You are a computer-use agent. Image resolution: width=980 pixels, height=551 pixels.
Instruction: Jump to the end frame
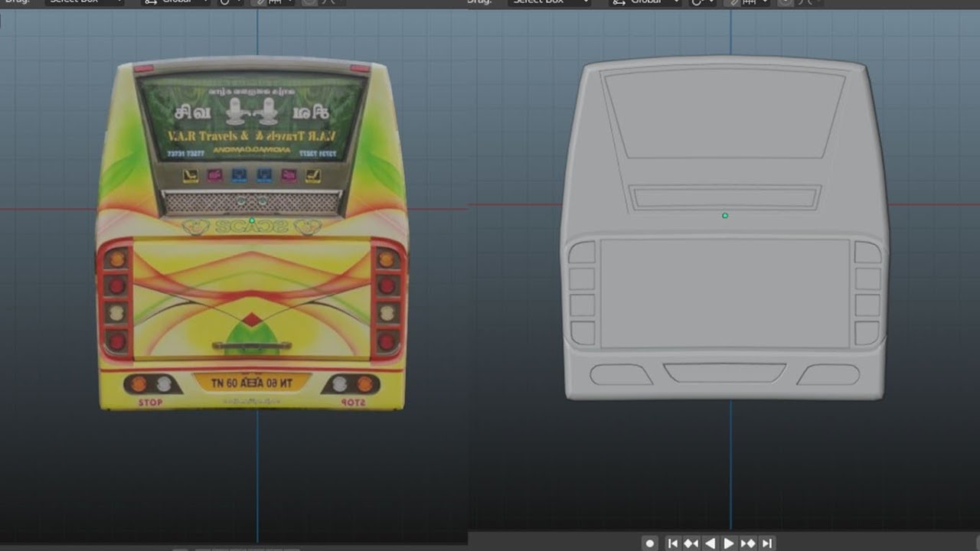point(766,543)
